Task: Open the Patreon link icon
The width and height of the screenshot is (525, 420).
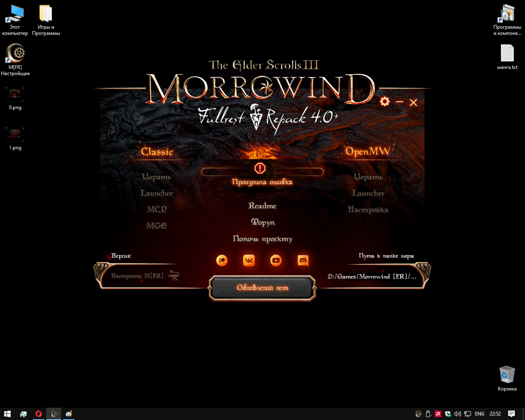Action: 222,261
